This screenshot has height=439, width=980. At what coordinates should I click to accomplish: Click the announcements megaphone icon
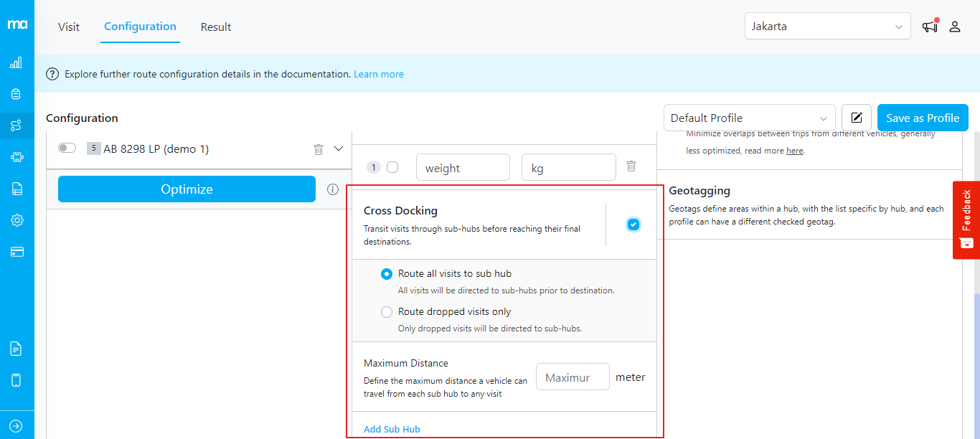tap(930, 27)
